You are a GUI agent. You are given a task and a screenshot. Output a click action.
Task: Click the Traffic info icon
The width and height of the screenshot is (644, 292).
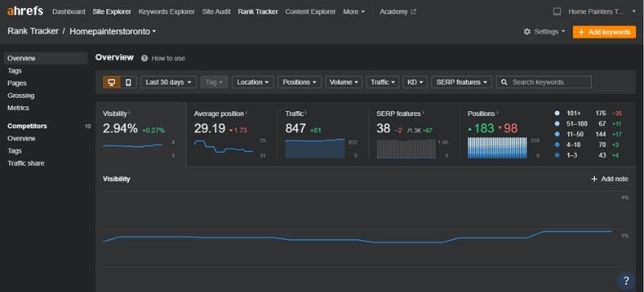(x=306, y=112)
